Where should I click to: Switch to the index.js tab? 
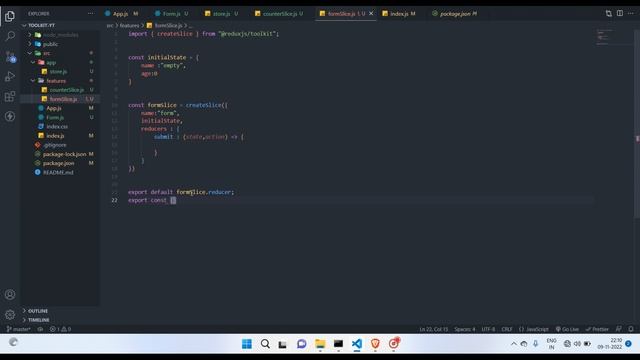(x=399, y=13)
